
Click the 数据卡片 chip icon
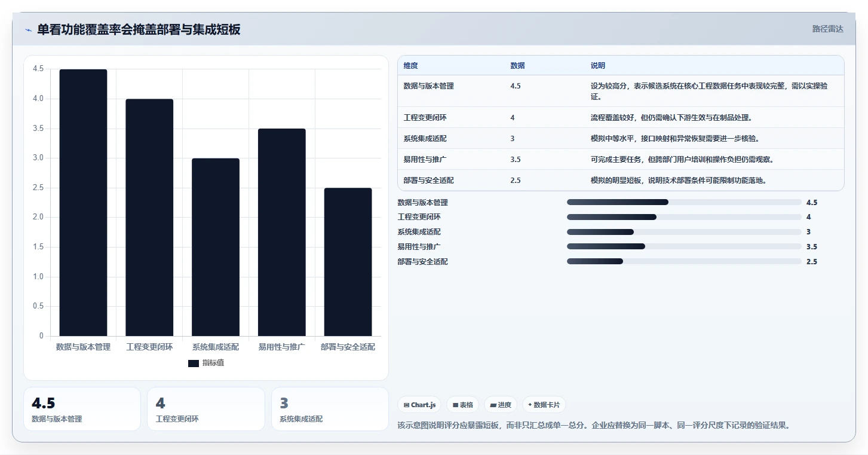530,405
